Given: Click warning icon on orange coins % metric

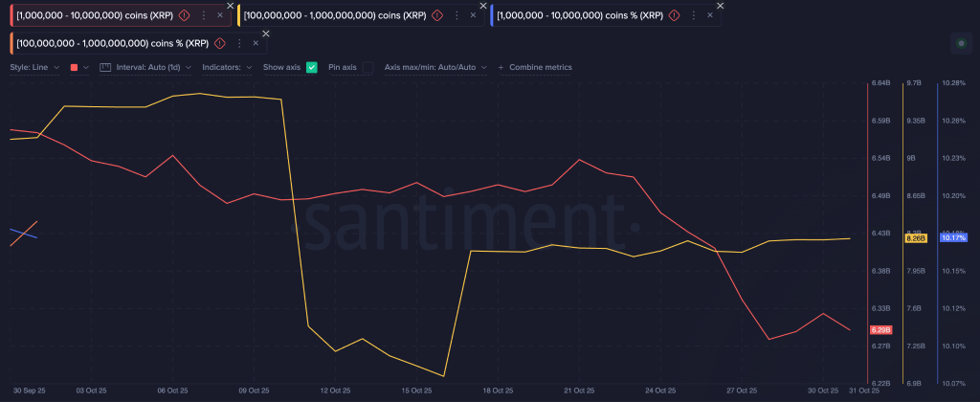Looking at the screenshot, I should (x=219, y=44).
